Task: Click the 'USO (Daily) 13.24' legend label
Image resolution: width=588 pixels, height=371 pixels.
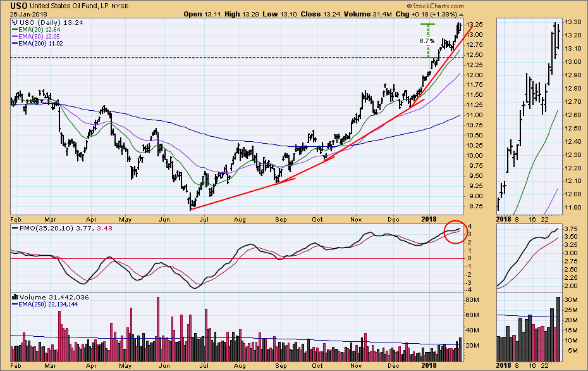Action: click(x=51, y=23)
